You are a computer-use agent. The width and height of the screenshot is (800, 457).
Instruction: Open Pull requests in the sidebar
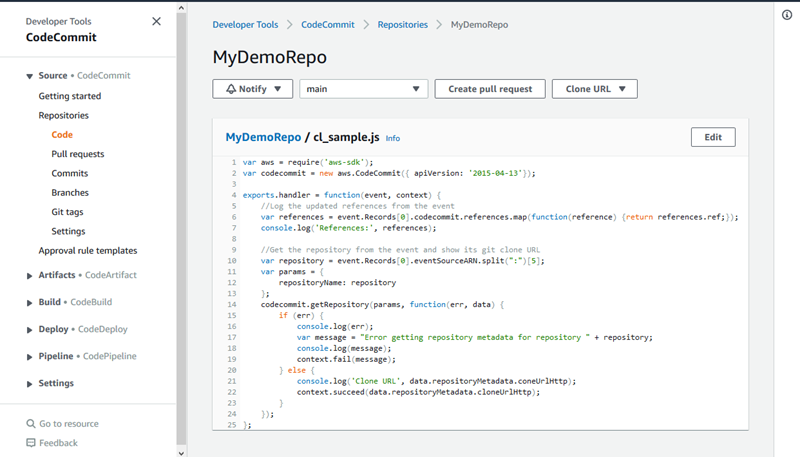[x=78, y=154]
